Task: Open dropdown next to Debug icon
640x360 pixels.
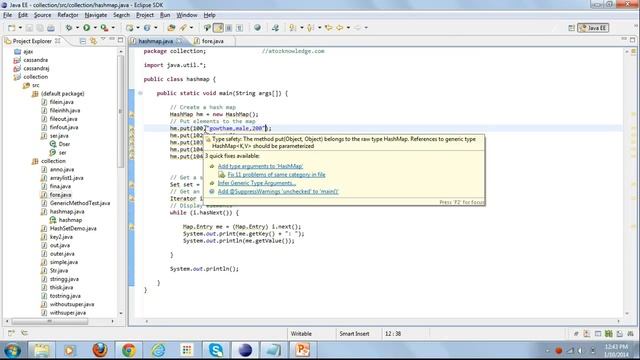Action: [x=77, y=28]
